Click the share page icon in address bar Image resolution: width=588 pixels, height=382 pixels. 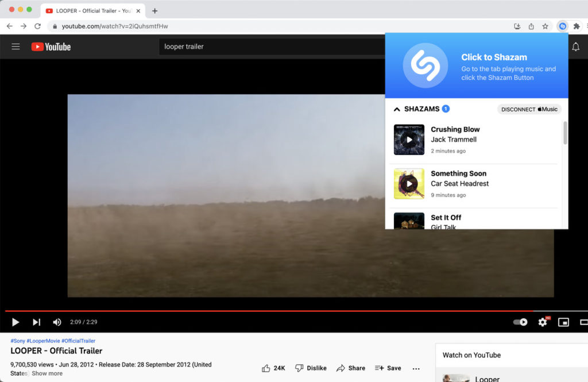pyautogui.click(x=531, y=26)
